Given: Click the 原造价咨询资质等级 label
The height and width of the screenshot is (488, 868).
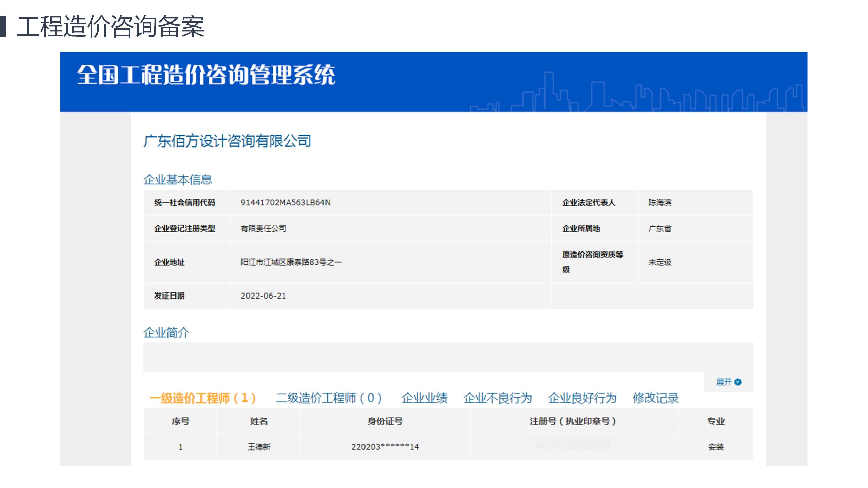Looking at the screenshot, I should (593, 262).
